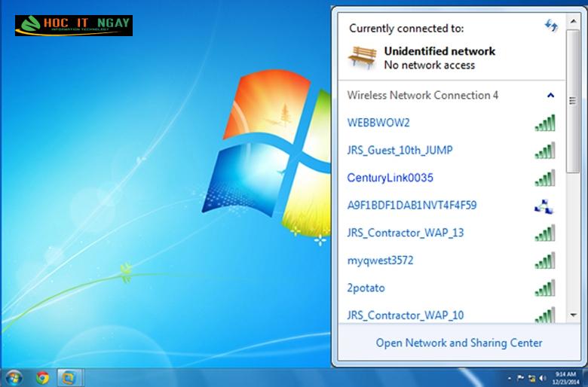This screenshot has width=588, height=387.
Task: Select the JRS_Contractor_WAP_13 network
Action: 452,233
